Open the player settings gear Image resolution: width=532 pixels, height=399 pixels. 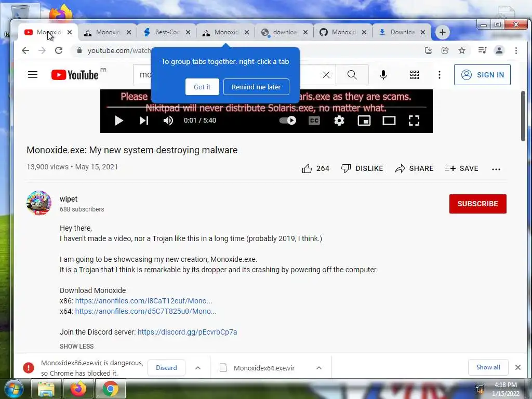tap(339, 121)
